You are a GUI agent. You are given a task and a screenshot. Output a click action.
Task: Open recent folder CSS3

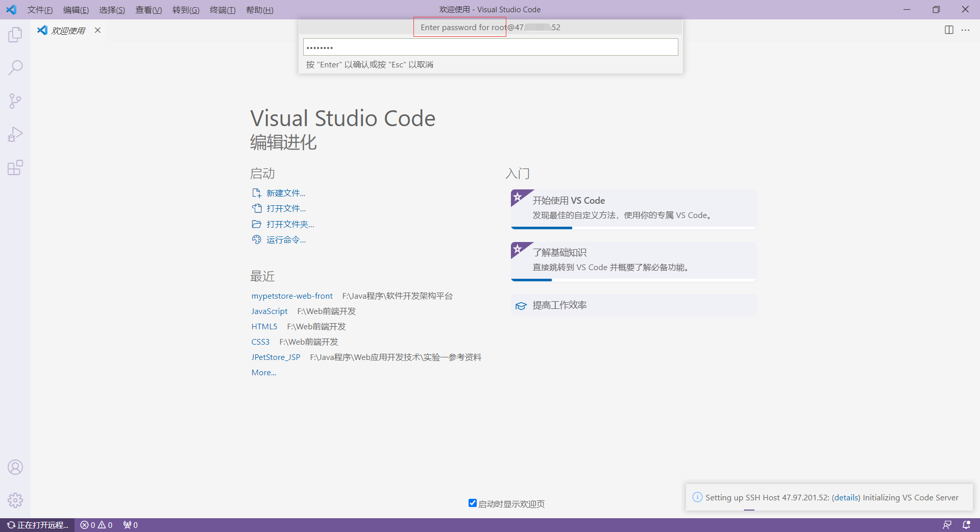click(260, 342)
